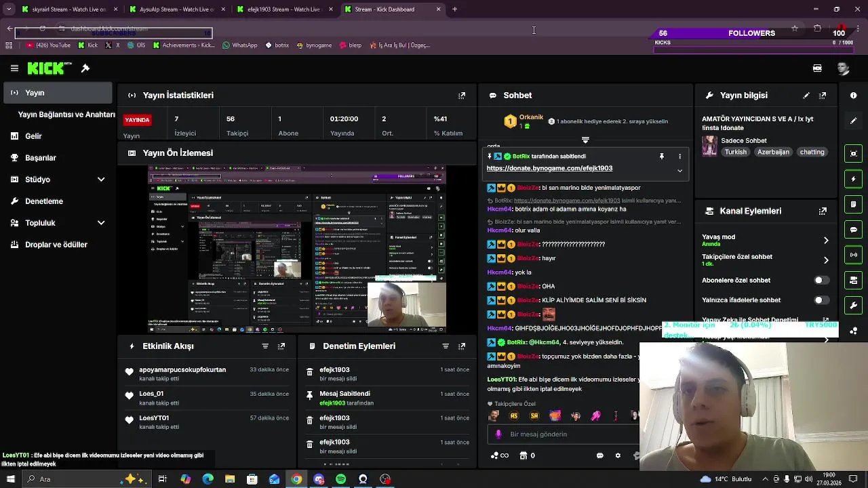
Task: Filter the Etkinlik Akışı feed
Action: point(265,346)
